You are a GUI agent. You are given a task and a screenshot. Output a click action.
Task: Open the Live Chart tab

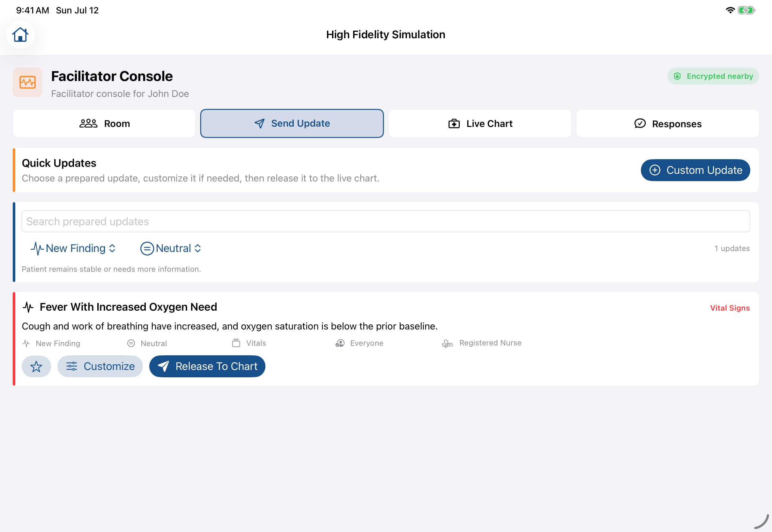click(x=480, y=124)
